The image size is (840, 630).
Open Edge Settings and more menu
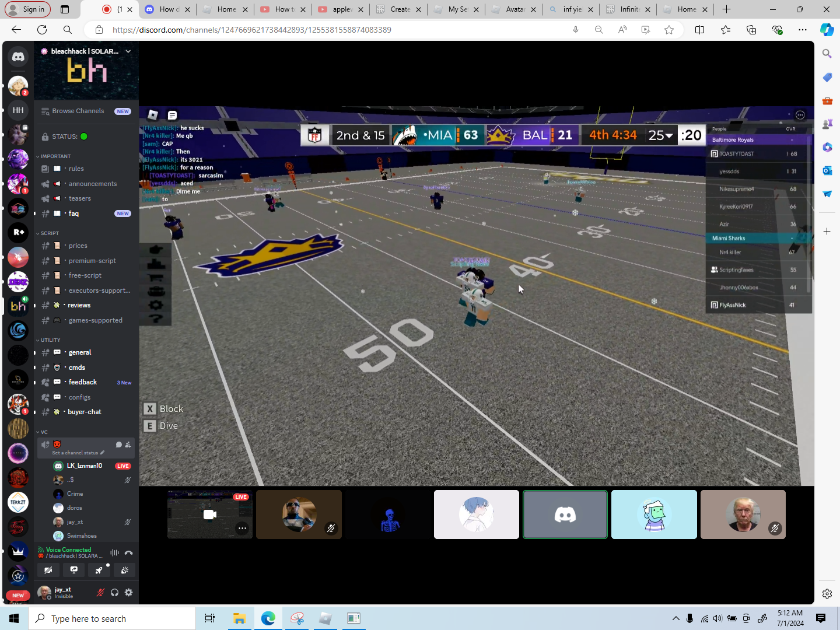(x=803, y=30)
